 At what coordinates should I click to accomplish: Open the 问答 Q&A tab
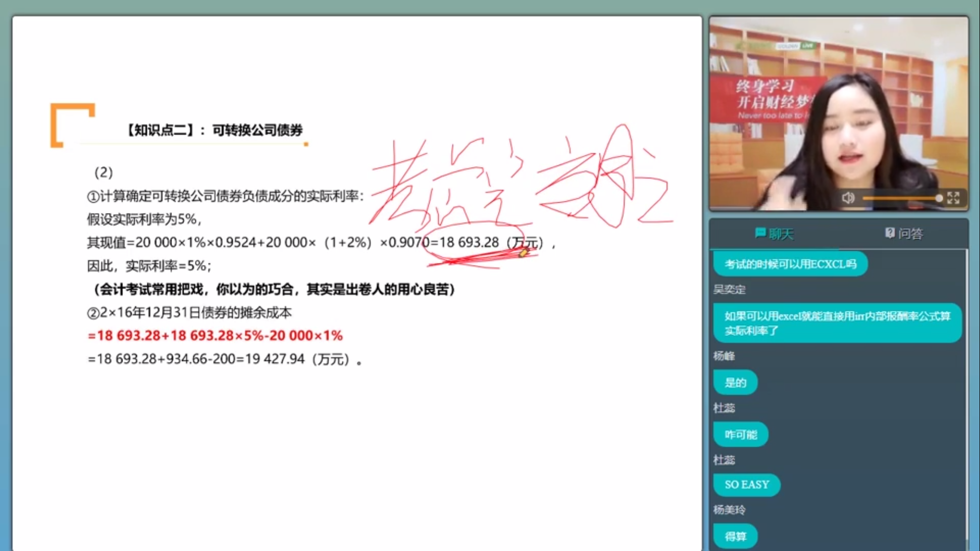click(x=904, y=234)
